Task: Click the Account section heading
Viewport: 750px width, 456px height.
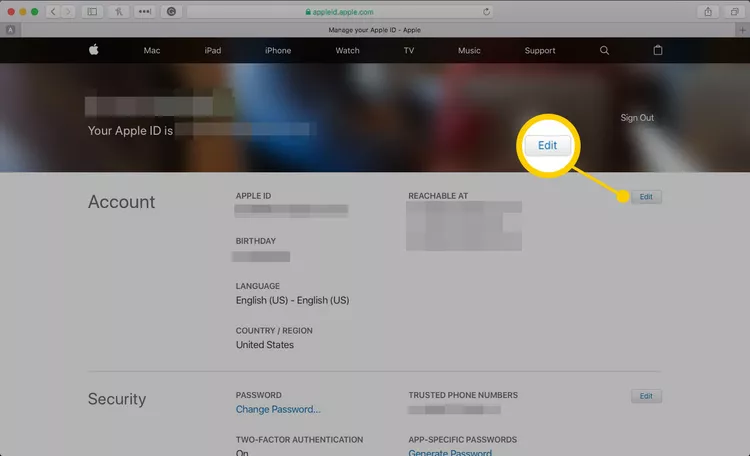Action: (x=121, y=202)
